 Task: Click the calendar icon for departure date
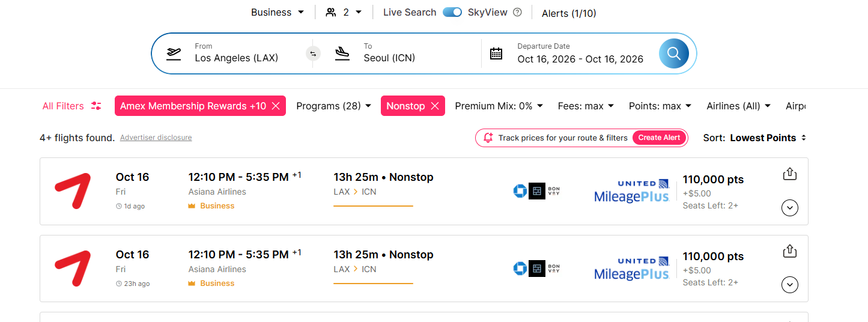coord(496,53)
